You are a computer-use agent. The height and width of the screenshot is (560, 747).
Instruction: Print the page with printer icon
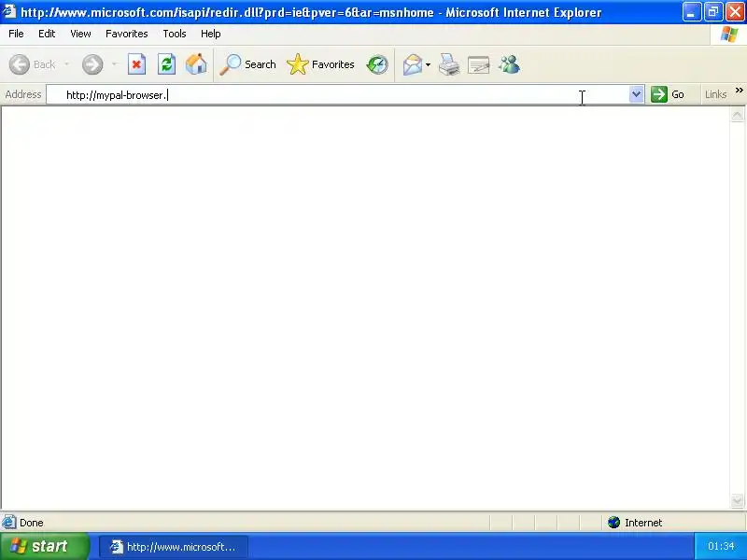[x=449, y=64]
